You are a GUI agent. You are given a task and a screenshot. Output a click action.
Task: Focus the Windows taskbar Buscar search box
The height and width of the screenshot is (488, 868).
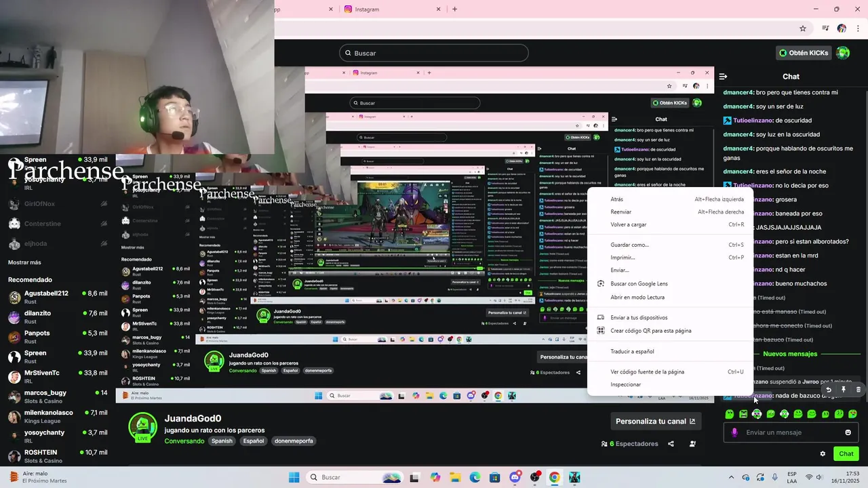pos(355,477)
